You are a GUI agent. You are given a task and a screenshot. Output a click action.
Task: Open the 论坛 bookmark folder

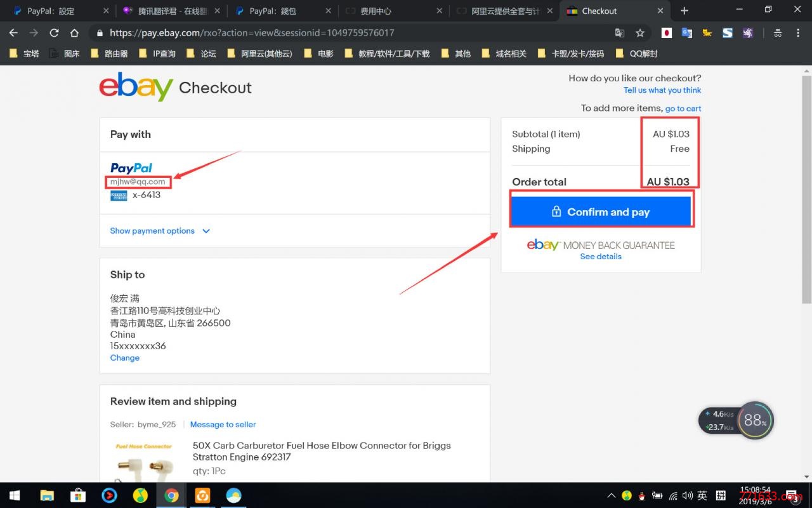(201, 54)
